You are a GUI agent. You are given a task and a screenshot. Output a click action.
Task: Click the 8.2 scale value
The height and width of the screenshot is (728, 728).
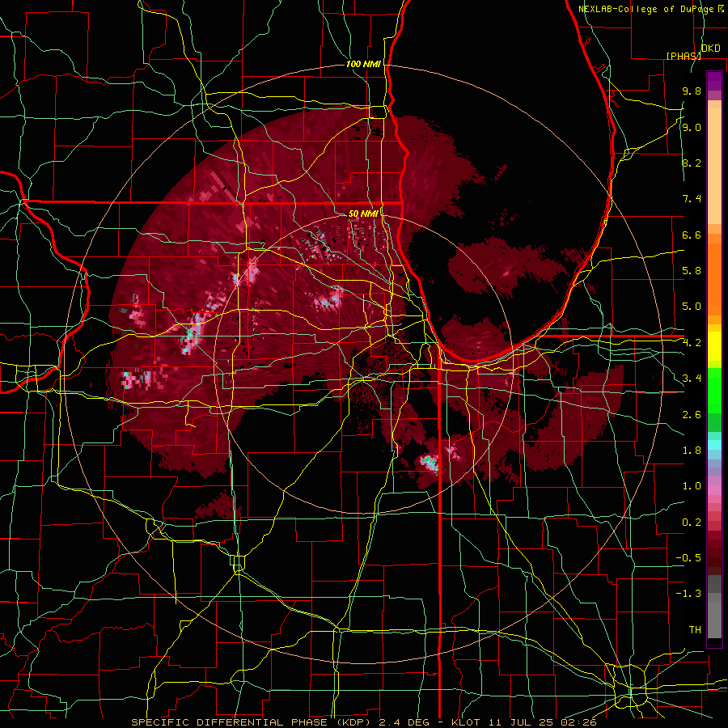click(x=692, y=163)
